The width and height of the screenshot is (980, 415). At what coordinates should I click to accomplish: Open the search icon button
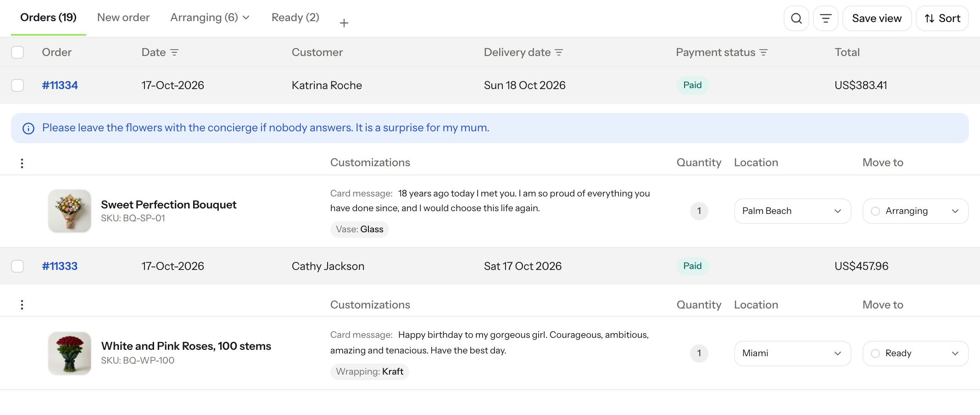[x=796, y=18]
